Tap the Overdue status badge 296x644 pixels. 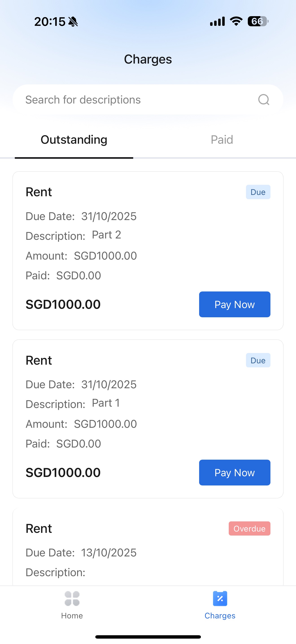(249, 529)
